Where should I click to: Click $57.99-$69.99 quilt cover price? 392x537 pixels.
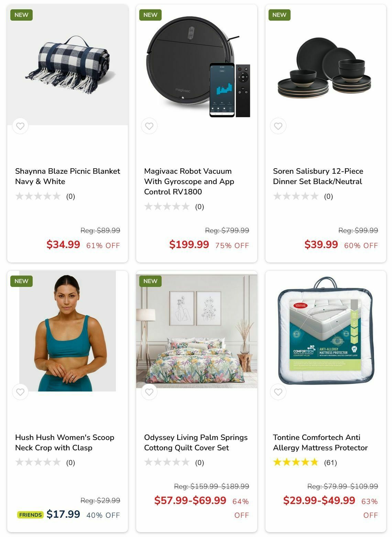[x=190, y=500]
